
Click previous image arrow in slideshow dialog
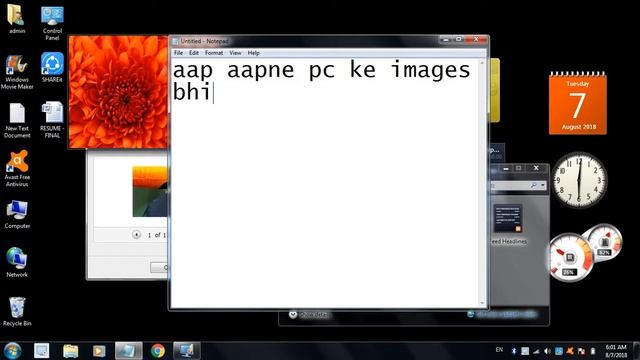[x=136, y=235]
